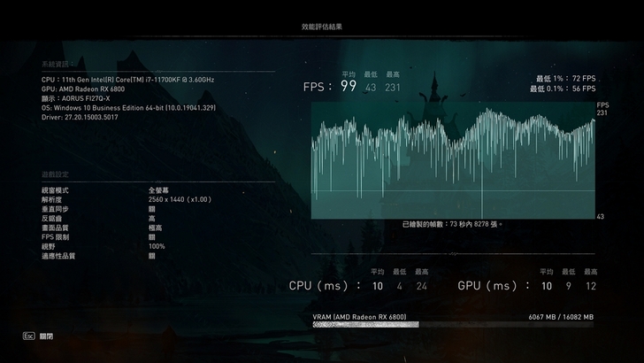This screenshot has height=363, width=644.
Task: Click the Esc key icon
Action: click(28, 336)
